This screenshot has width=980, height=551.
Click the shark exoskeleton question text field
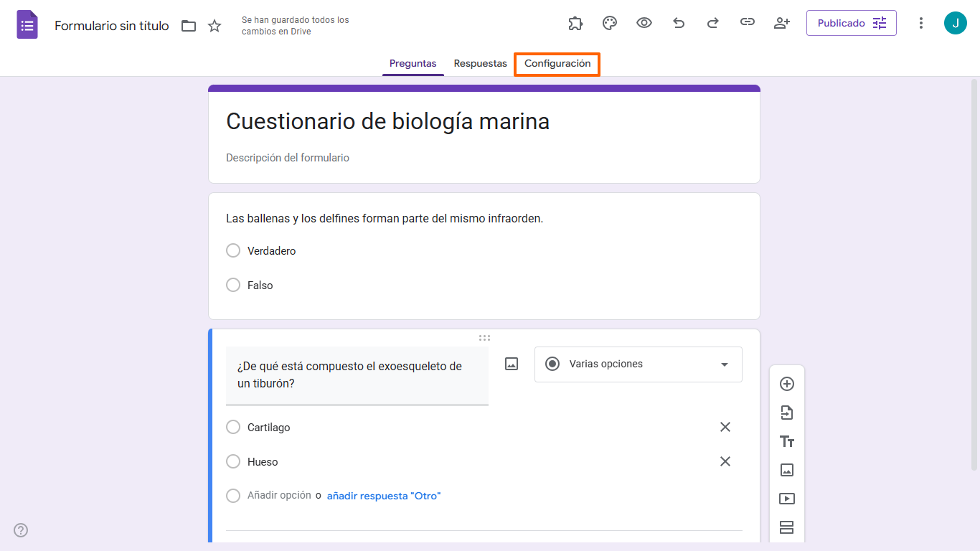click(357, 376)
